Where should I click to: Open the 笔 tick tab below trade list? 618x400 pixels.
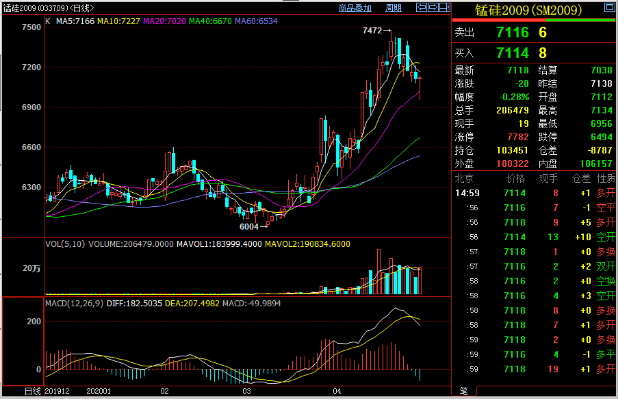463,391
